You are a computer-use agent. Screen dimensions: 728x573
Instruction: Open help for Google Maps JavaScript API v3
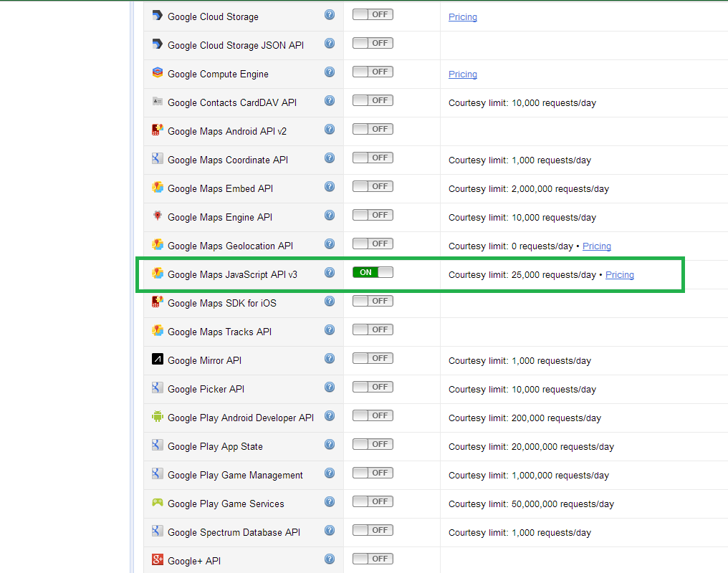point(330,273)
